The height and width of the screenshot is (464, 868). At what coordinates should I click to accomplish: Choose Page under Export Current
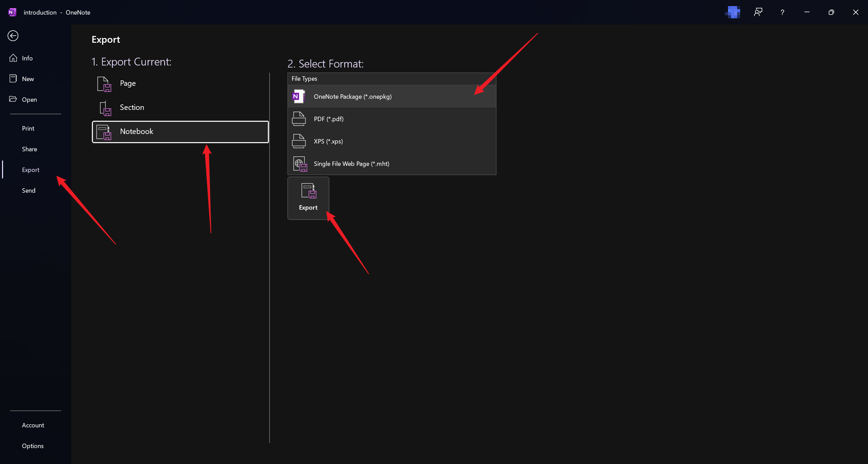coord(180,83)
